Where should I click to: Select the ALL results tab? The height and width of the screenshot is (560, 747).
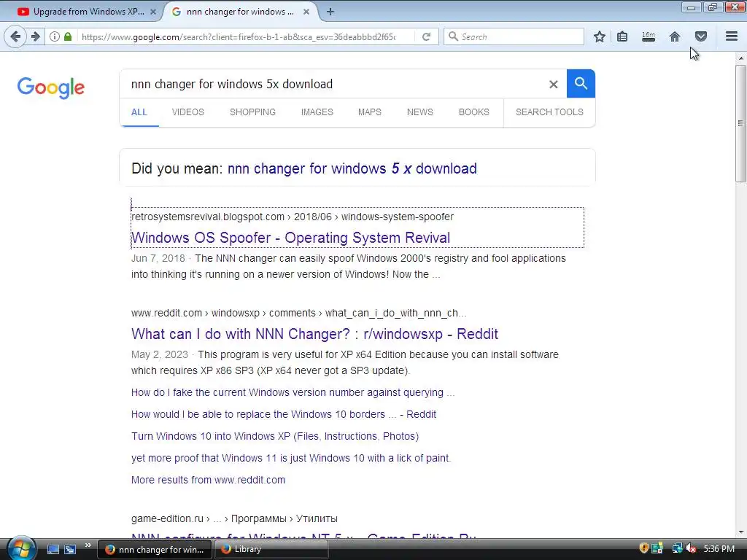(139, 112)
